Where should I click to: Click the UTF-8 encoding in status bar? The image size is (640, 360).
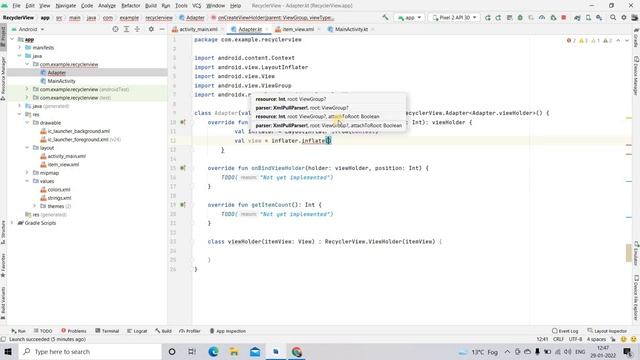[x=575, y=339]
